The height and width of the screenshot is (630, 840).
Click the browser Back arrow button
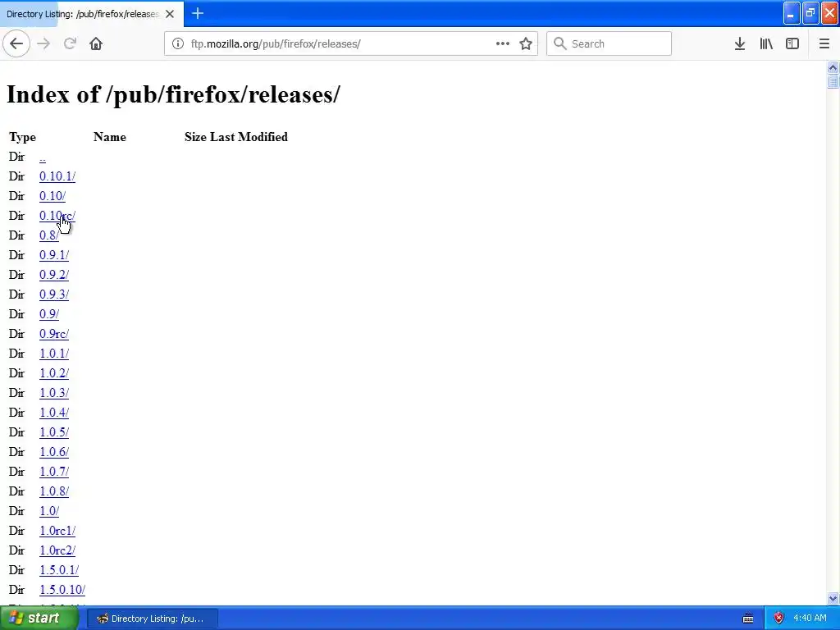coord(16,43)
